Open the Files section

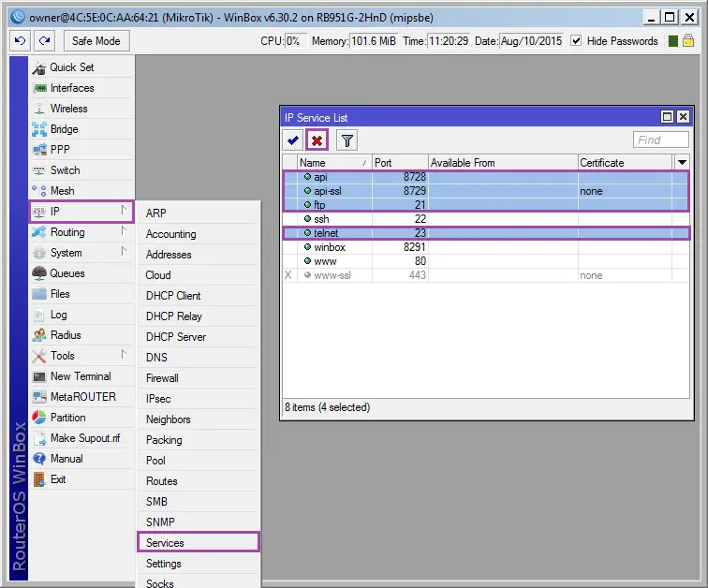[82, 294]
